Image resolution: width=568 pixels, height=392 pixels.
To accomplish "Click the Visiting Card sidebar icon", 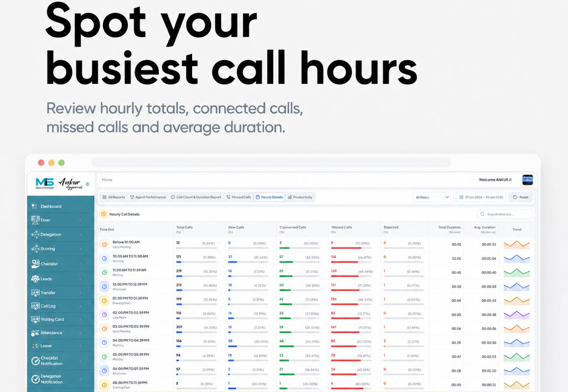I will 35,319.
